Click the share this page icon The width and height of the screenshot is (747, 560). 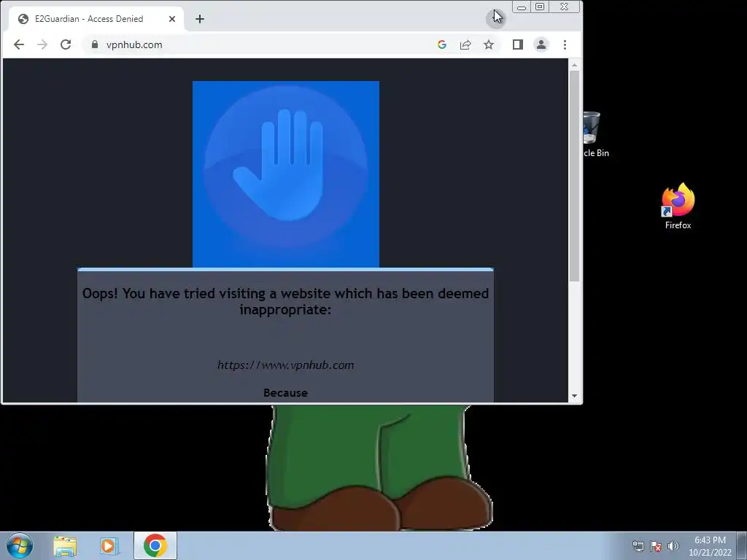(x=465, y=44)
